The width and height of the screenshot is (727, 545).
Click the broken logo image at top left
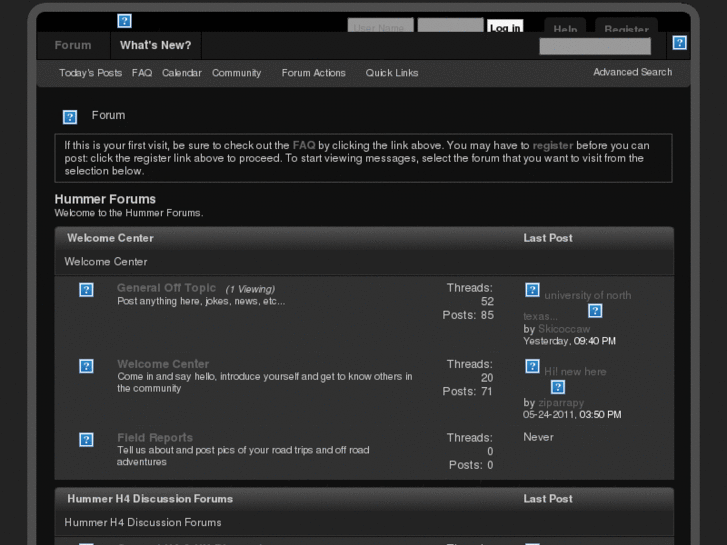pyautogui.click(x=124, y=21)
